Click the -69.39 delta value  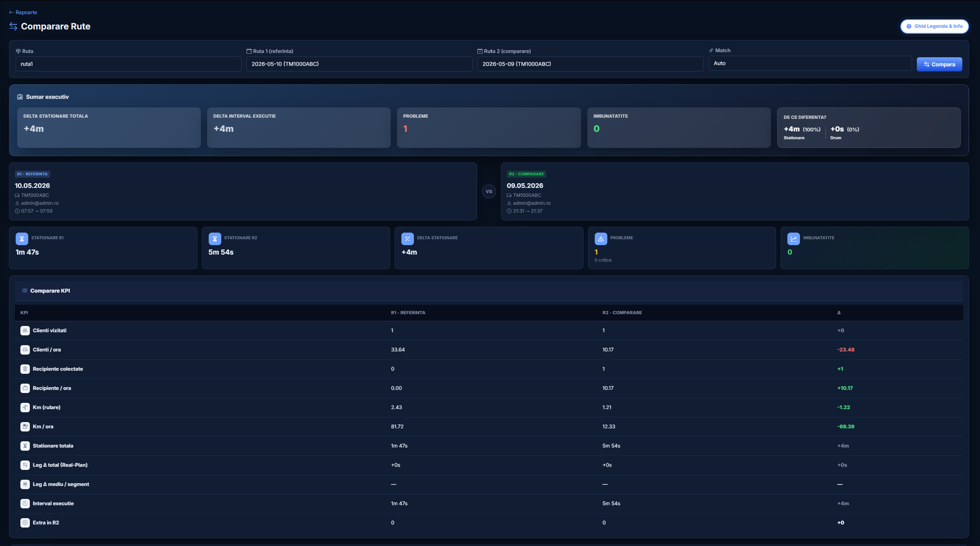pos(846,427)
